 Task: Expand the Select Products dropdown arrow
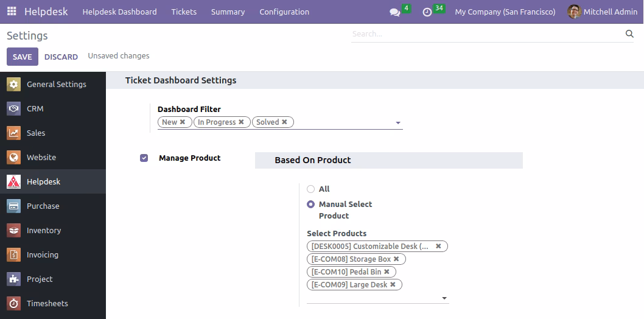444,298
